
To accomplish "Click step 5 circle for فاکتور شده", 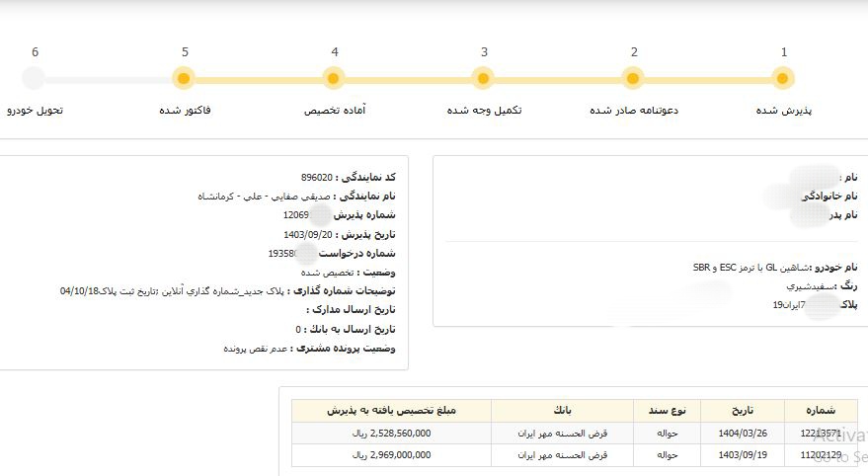I will tap(184, 78).
